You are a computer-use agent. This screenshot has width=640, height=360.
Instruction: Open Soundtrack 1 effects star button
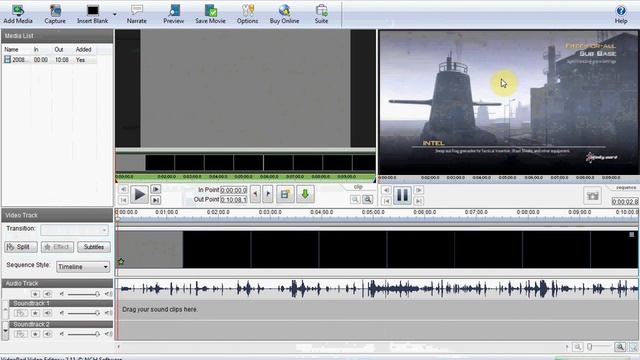[x=36, y=313]
